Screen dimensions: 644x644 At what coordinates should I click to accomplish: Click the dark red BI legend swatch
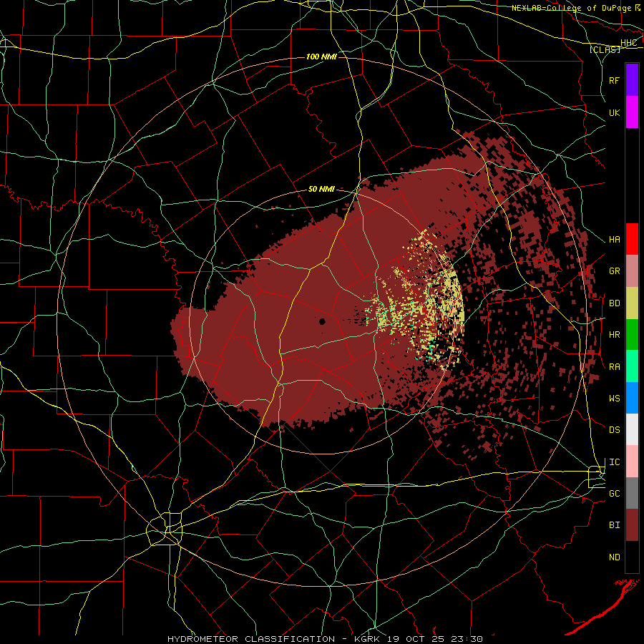click(x=632, y=525)
